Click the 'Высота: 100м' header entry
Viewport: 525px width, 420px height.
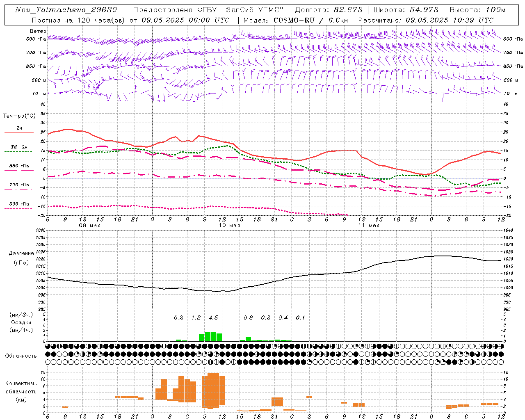point(477,10)
